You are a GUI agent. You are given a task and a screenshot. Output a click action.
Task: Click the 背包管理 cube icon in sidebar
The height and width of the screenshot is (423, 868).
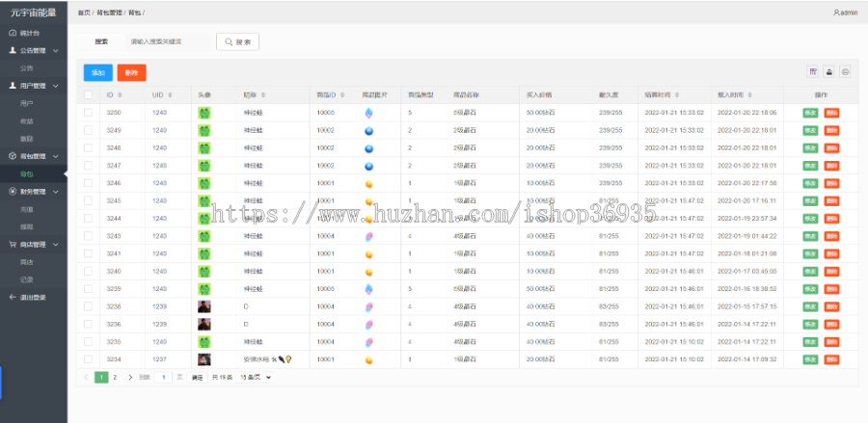[13, 156]
